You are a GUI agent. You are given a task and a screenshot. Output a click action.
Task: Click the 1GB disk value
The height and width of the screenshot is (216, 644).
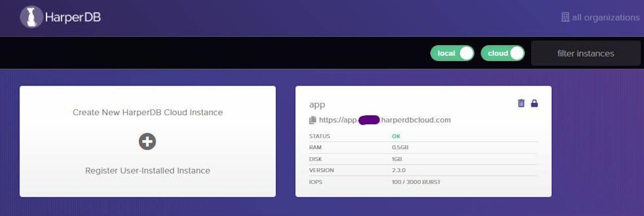[397, 159]
